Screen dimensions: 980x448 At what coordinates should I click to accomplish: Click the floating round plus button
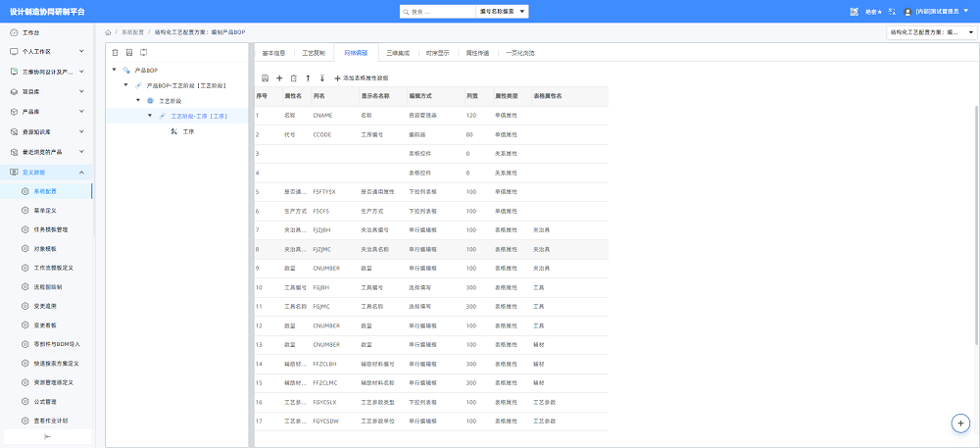coord(960,423)
